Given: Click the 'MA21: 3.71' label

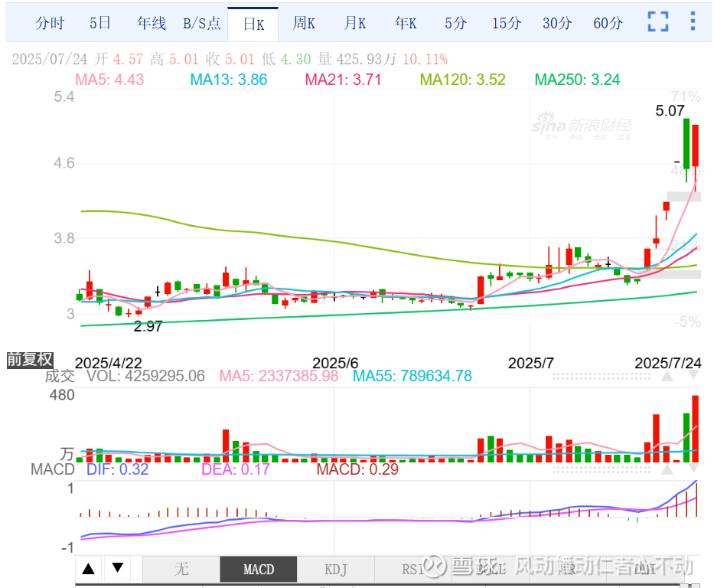Looking at the screenshot, I should click(343, 80).
